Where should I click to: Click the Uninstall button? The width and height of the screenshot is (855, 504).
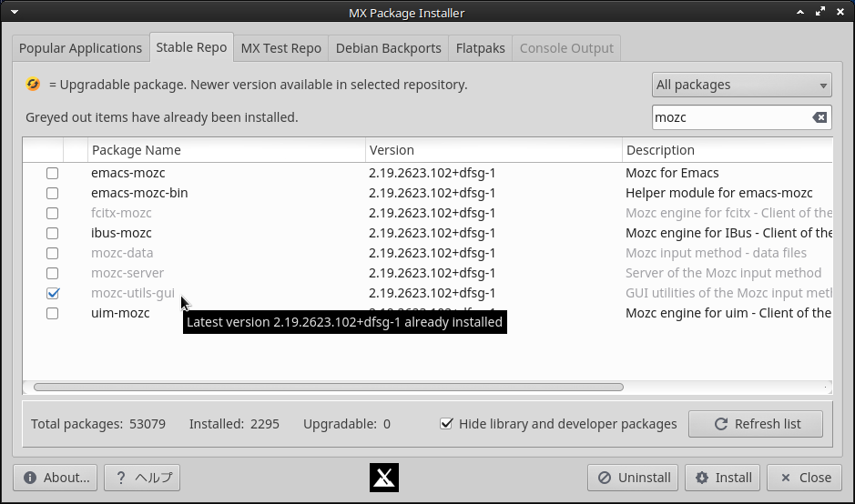click(633, 478)
